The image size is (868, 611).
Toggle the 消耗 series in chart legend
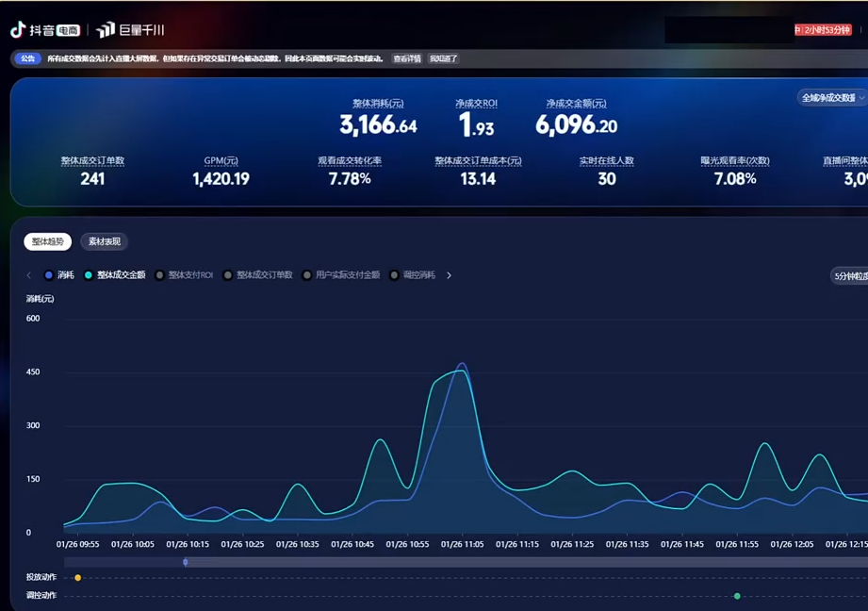pos(59,275)
